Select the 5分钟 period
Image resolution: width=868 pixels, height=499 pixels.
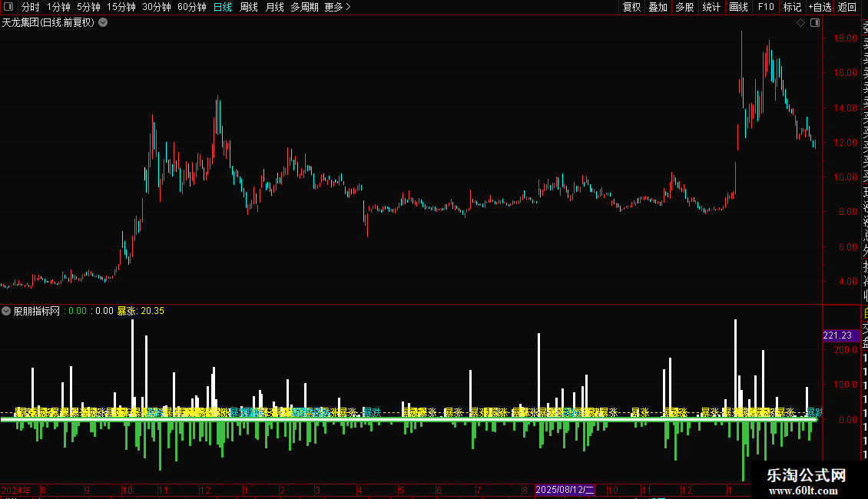click(88, 7)
